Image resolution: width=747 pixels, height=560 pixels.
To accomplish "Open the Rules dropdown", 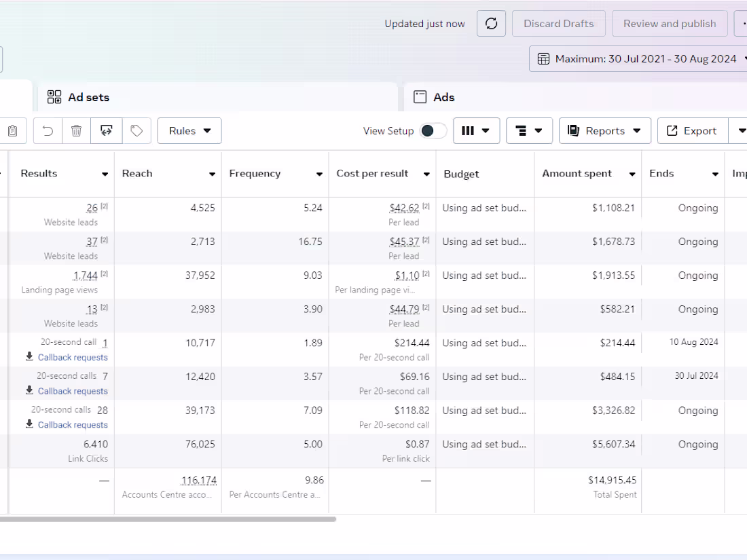I will click(189, 130).
